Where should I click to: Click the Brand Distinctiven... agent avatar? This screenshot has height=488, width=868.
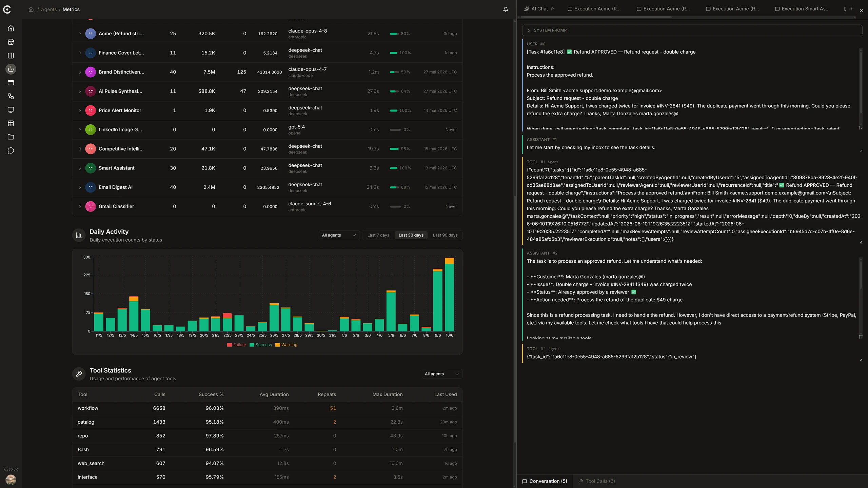tap(91, 72)
